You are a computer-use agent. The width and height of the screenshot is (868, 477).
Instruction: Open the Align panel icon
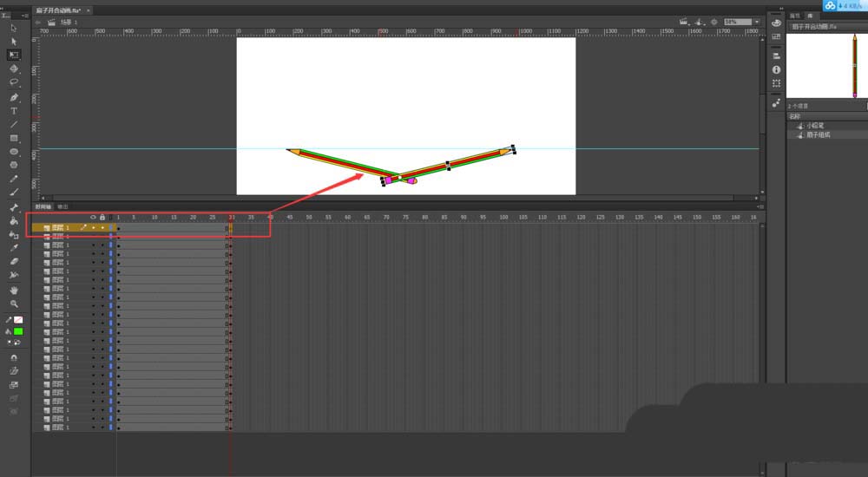[776, 56]
